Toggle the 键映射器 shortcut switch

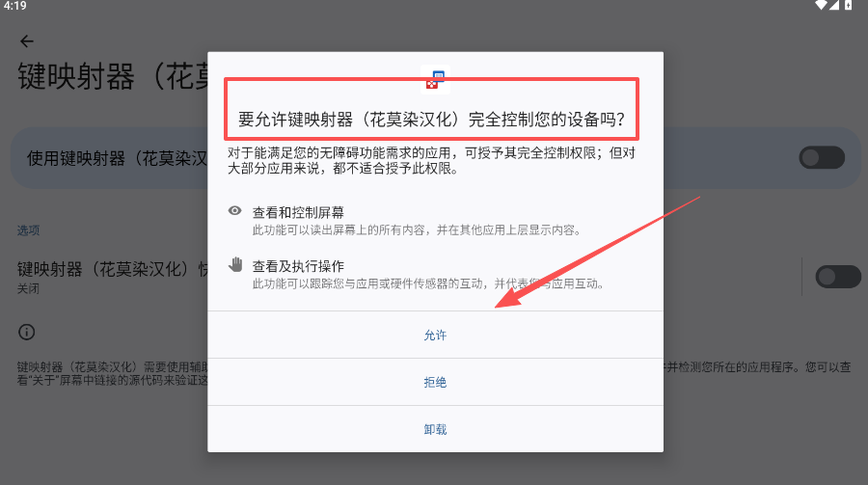838,277
